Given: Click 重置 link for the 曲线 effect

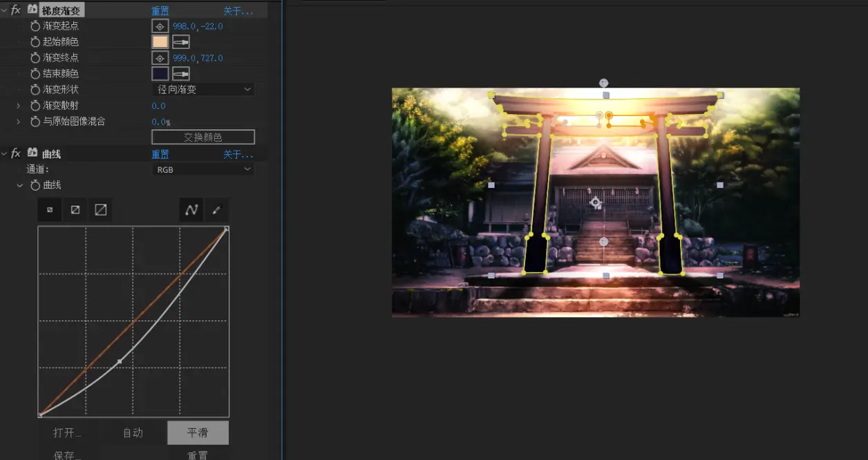Looking at the screenshot, I should tap(160, 154).
